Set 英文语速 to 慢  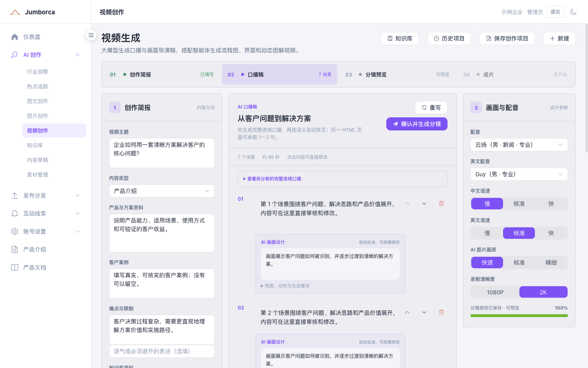tap(487, 233)
